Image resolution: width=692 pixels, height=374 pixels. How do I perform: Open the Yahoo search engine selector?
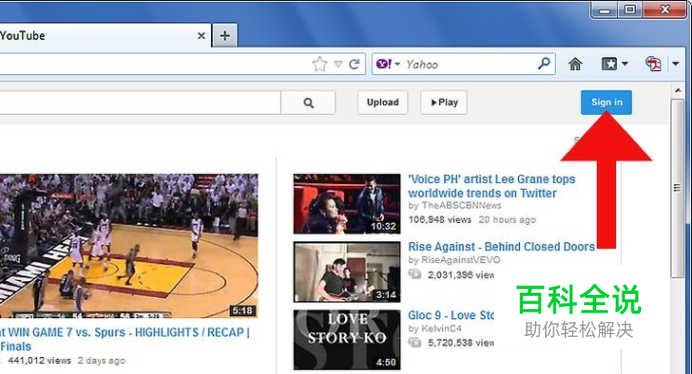click(388, 64)
